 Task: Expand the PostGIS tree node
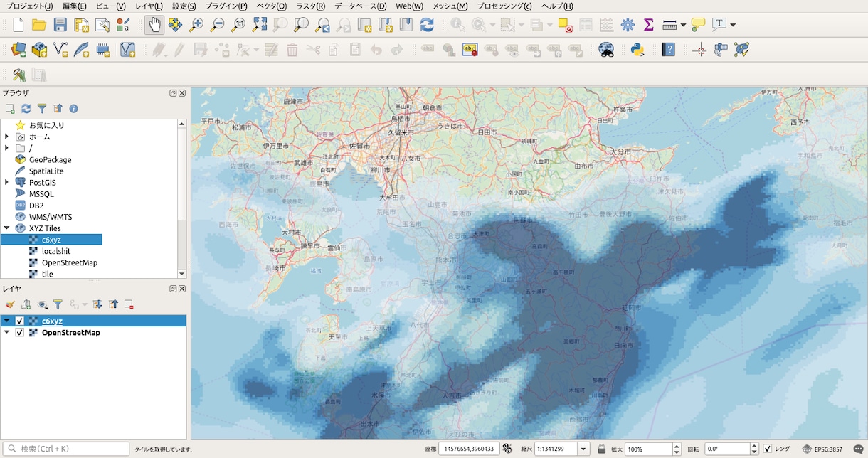(6, 182)
